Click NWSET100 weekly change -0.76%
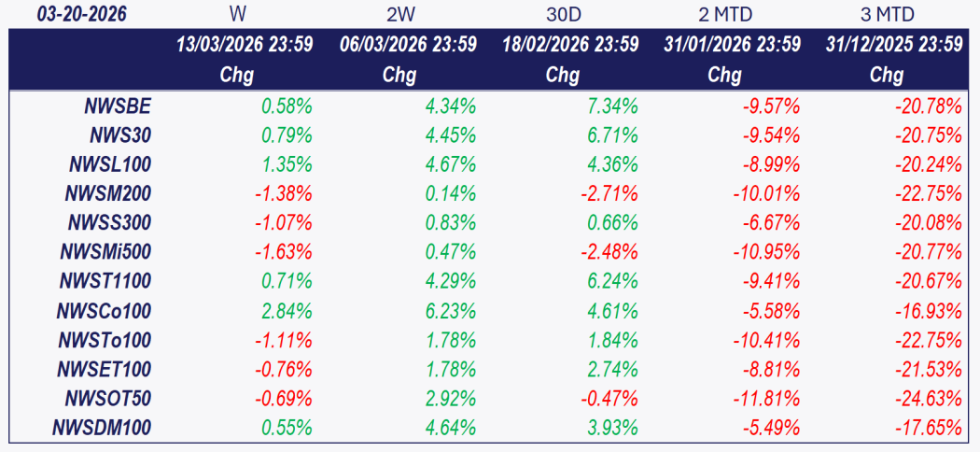The width and height of the screenshot is (980, 452). [x=284, y=369]
